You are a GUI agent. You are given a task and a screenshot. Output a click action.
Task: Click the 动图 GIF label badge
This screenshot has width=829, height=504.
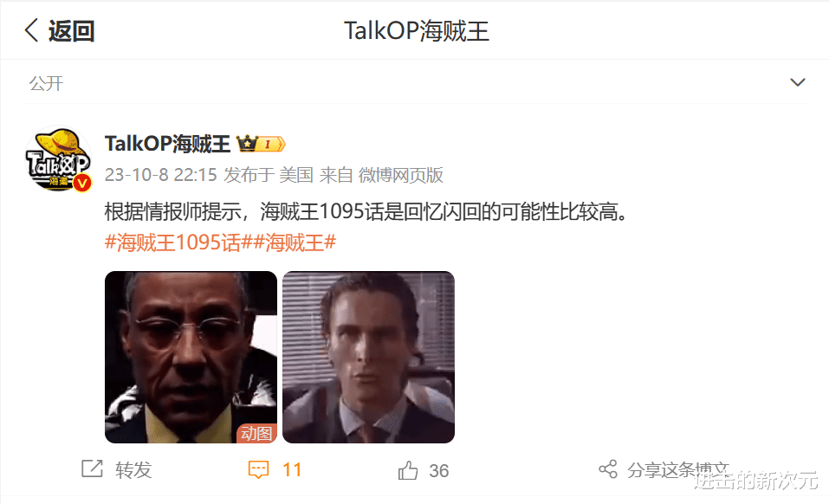[x=256, y=433]
